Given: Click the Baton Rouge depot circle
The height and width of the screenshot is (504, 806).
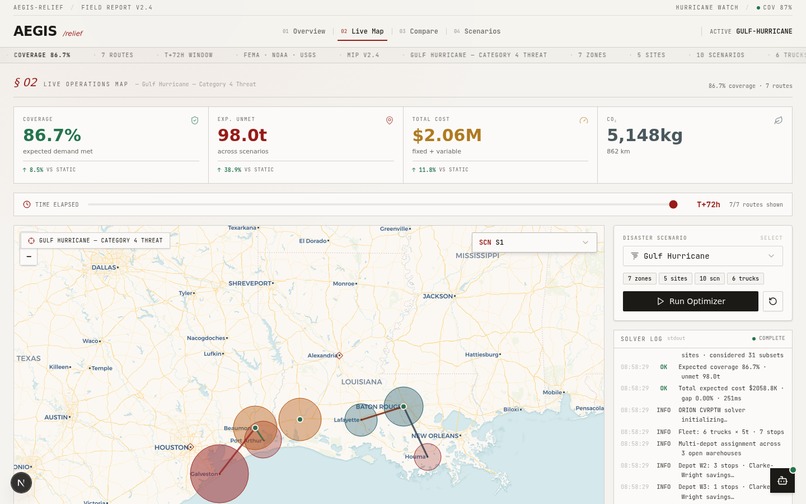Looking at the screenshot, I should click(404, 407).
